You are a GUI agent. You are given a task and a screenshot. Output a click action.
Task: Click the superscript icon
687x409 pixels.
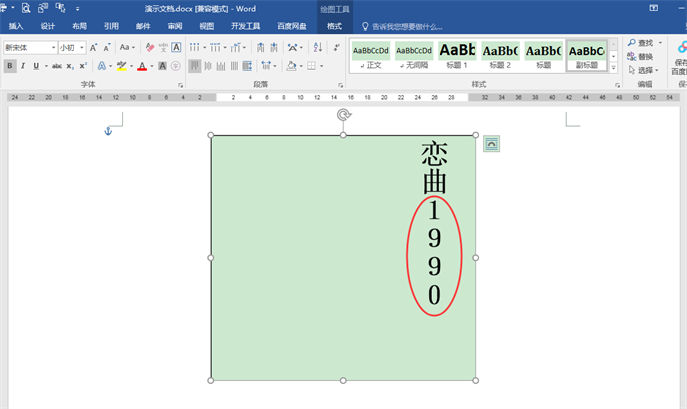tap(83, 66)
